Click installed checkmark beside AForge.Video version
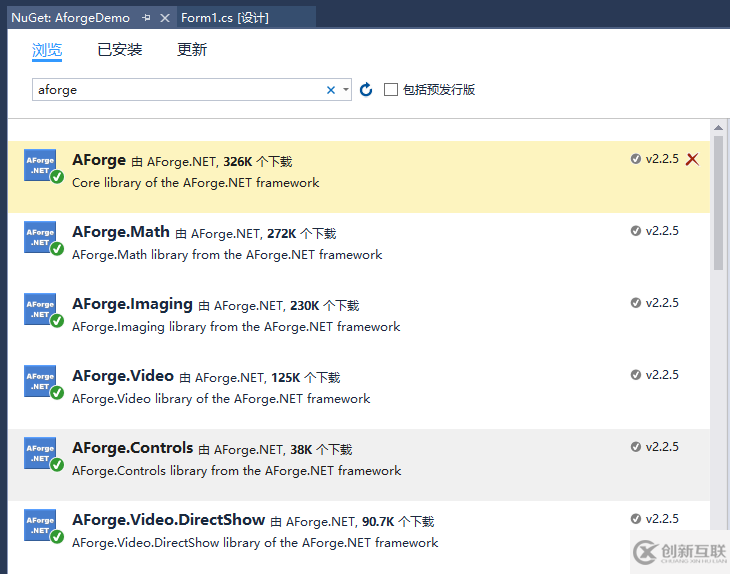 635,375
